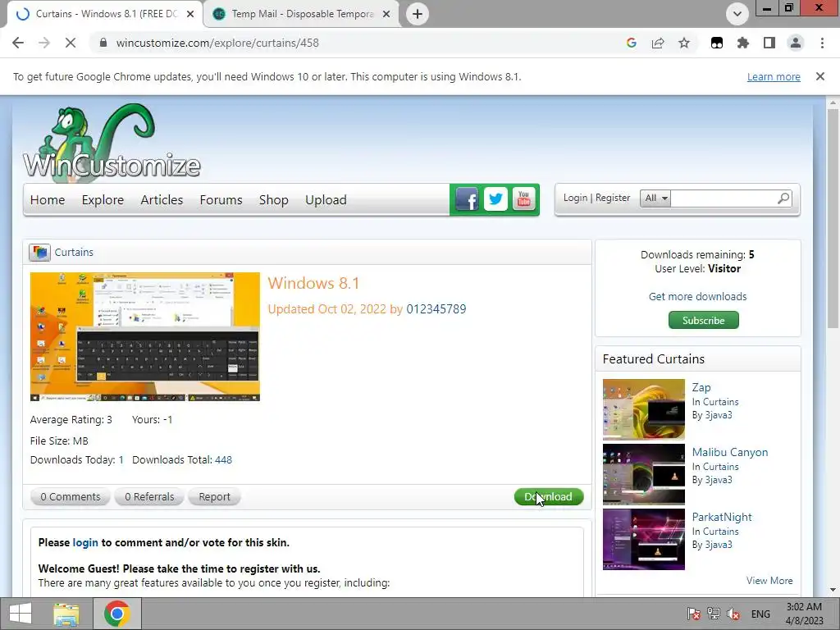Open a new tab with plus button

pos(418,14)
